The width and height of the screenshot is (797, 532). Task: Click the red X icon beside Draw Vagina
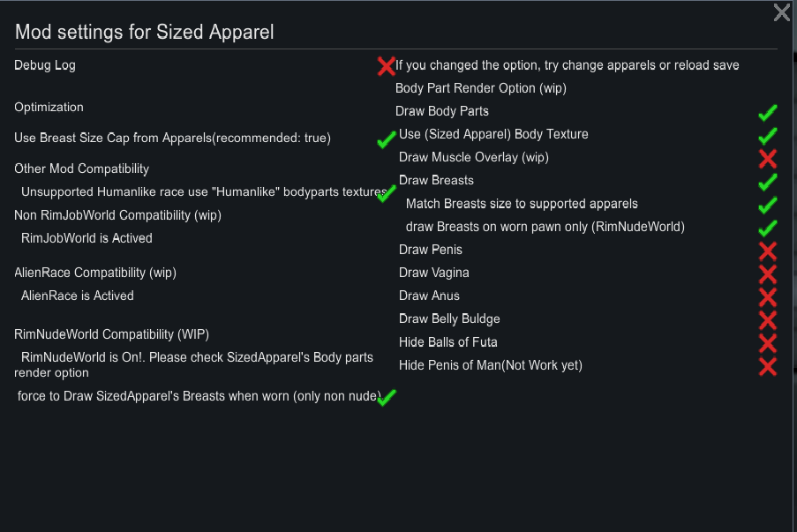(767, 273)
